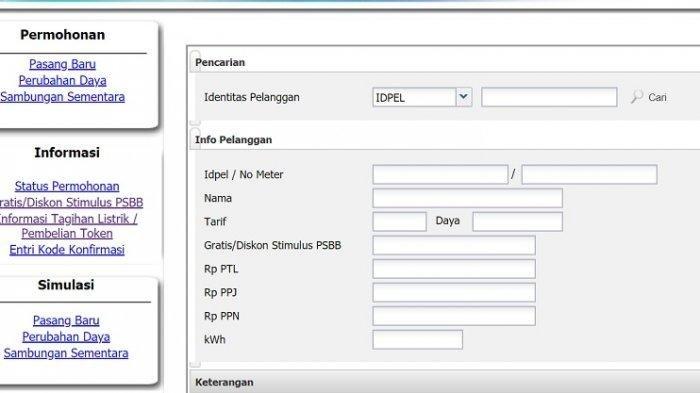Viewport: 700px width, 393px height.
Task: Click the Nama input field
Action: [x=467, y=198]
